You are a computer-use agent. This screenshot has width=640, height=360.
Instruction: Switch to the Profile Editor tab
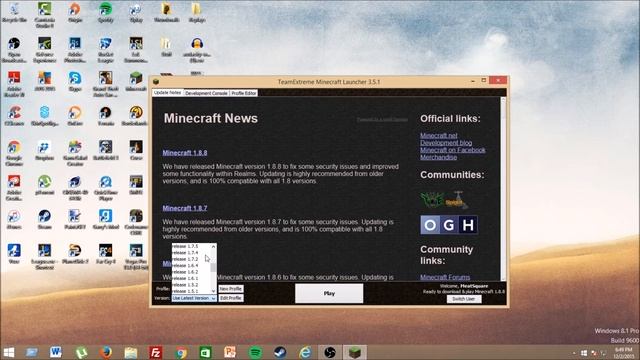(244, 93)
